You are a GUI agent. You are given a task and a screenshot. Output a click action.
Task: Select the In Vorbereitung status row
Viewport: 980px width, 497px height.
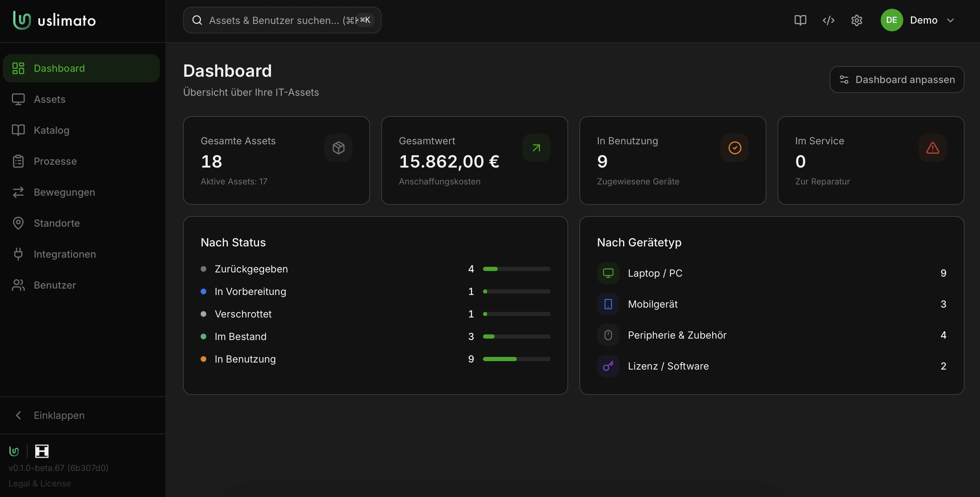point(376,291)
